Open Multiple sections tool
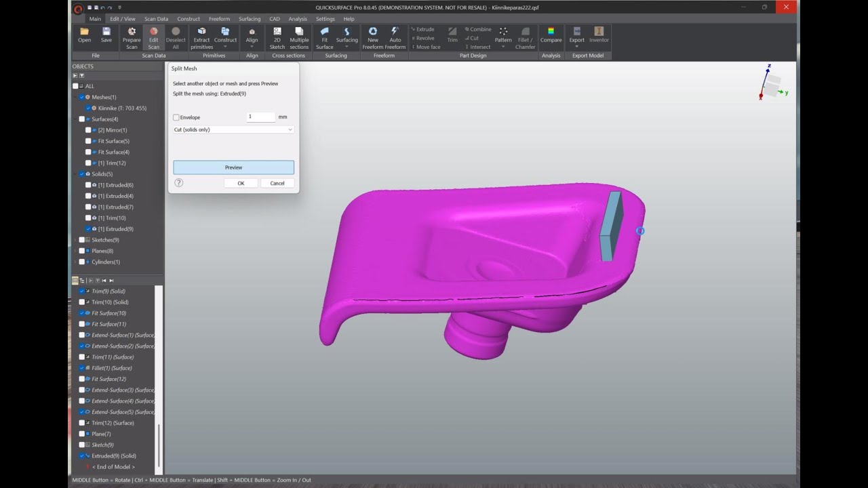This screenshot has width=868, height=488. point(299,38)
